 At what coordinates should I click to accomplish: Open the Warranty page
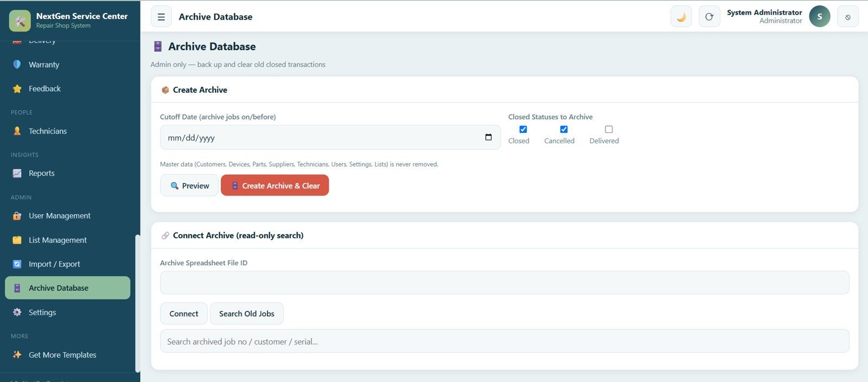(68, 65)
